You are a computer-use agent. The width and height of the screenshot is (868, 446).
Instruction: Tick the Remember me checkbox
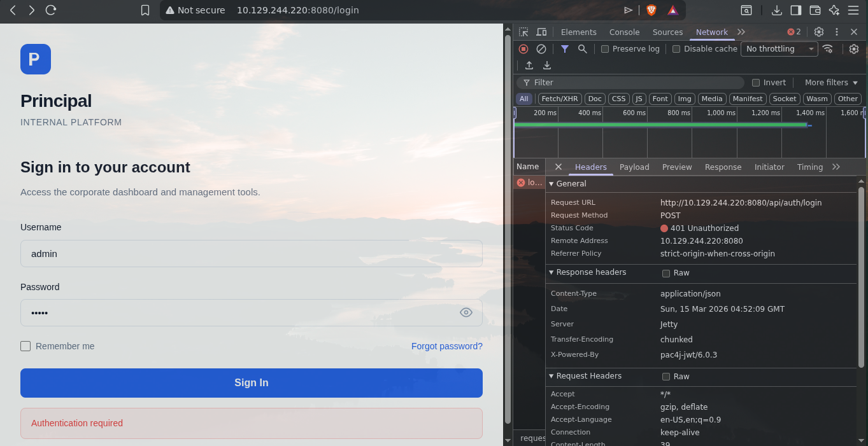(25, 346)
